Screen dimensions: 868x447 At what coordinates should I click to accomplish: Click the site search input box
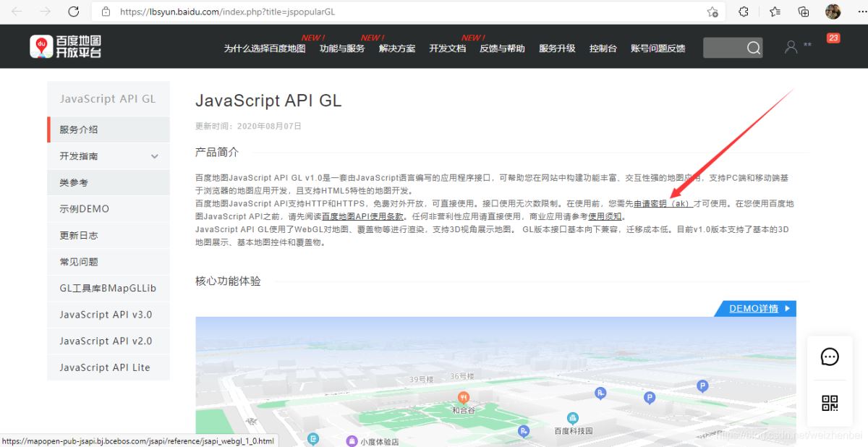point(723,48)
